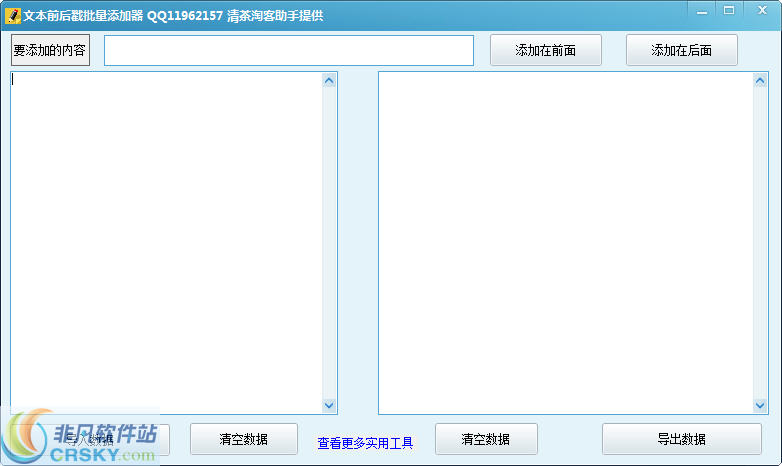Click the 导出数据 export button
Screen dimensions: 782x466
[682, 439]
